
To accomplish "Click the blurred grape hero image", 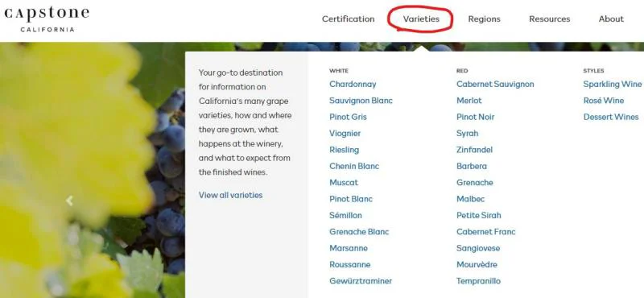I will (x=93, y=170).
